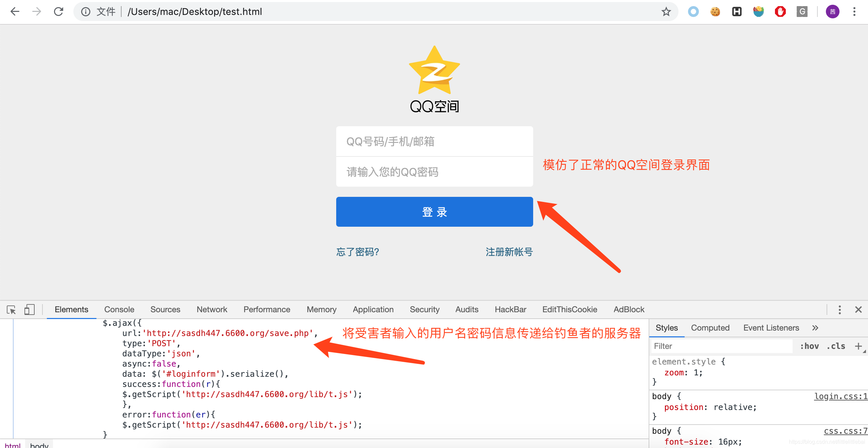Click the browser reload icon
This screenshot has width=868, height=448.
(x=58, y=12)
